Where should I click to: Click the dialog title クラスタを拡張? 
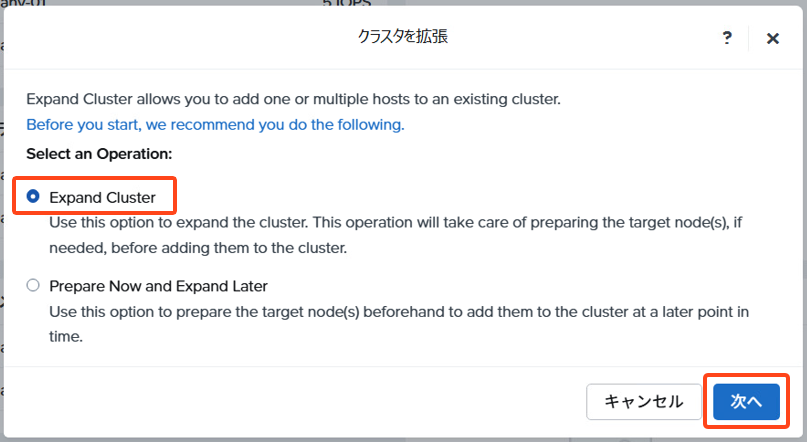pos(403,37)
